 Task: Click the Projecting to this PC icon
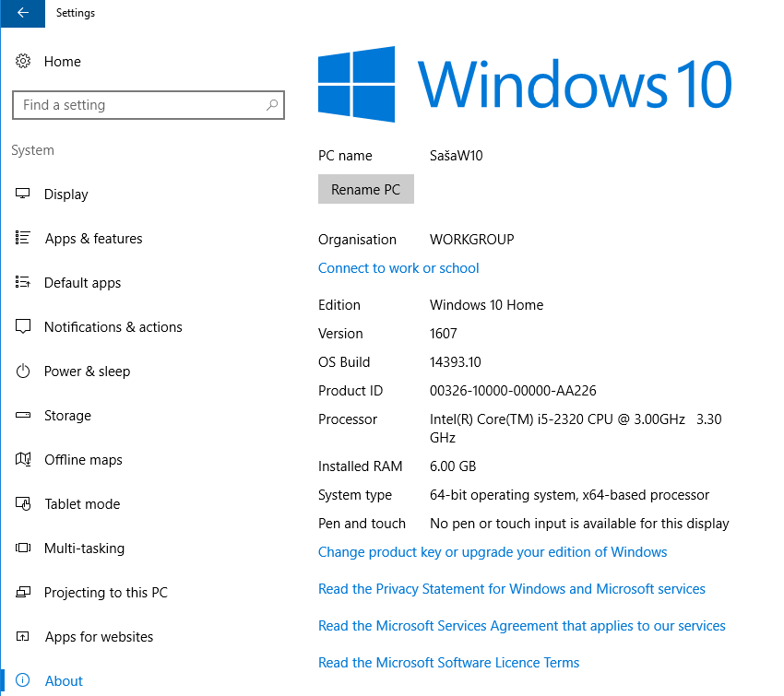coord(23,592)
